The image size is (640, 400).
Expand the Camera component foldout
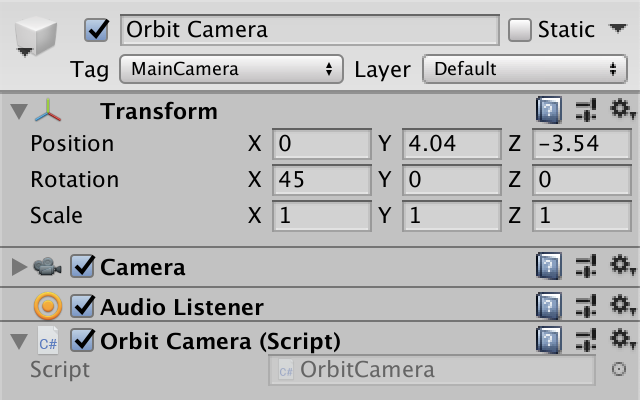[x=18, y=267]
